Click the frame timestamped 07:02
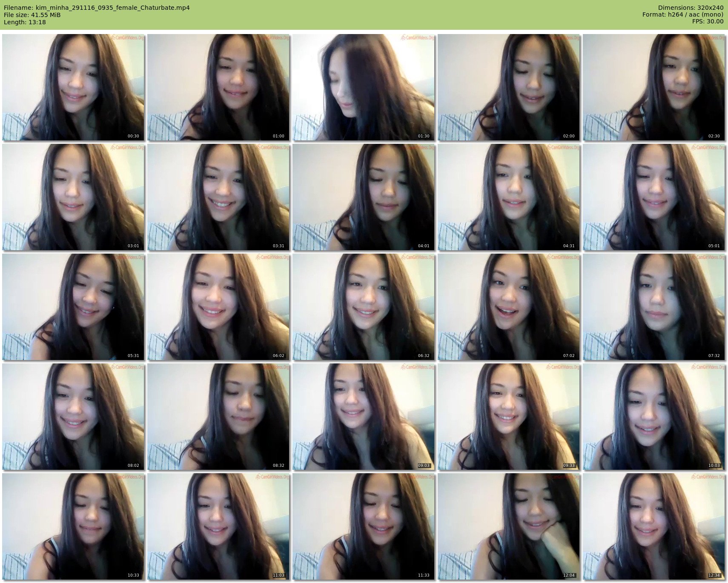Screen dimensions: 728x583 pyautogui.click(x=509, y=307)
